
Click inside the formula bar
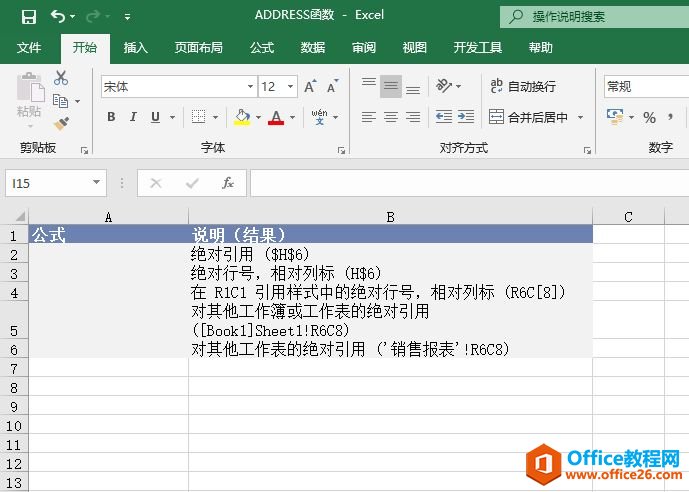point(469,183)
